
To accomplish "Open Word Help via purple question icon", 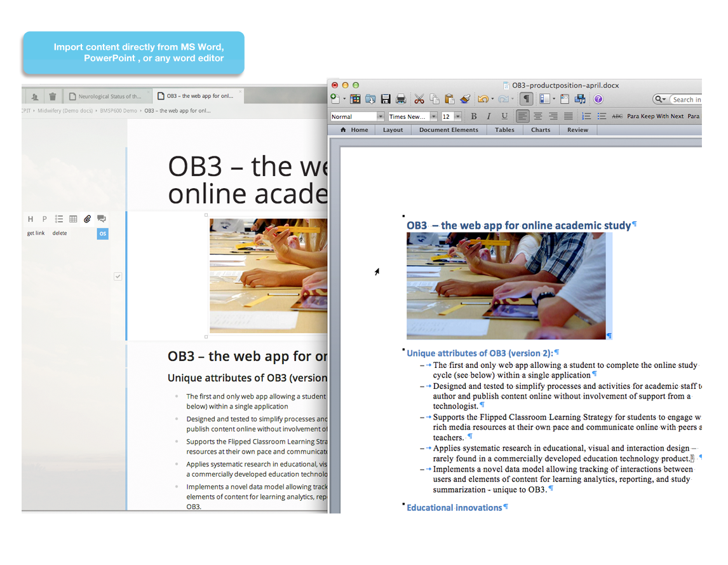I will point(598,99).
